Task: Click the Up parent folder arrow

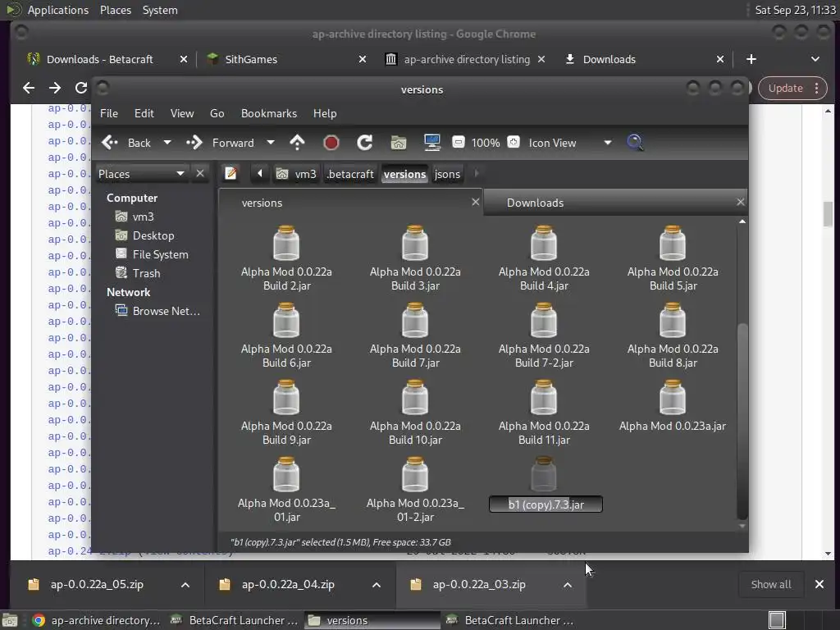Action: [297, 143]
